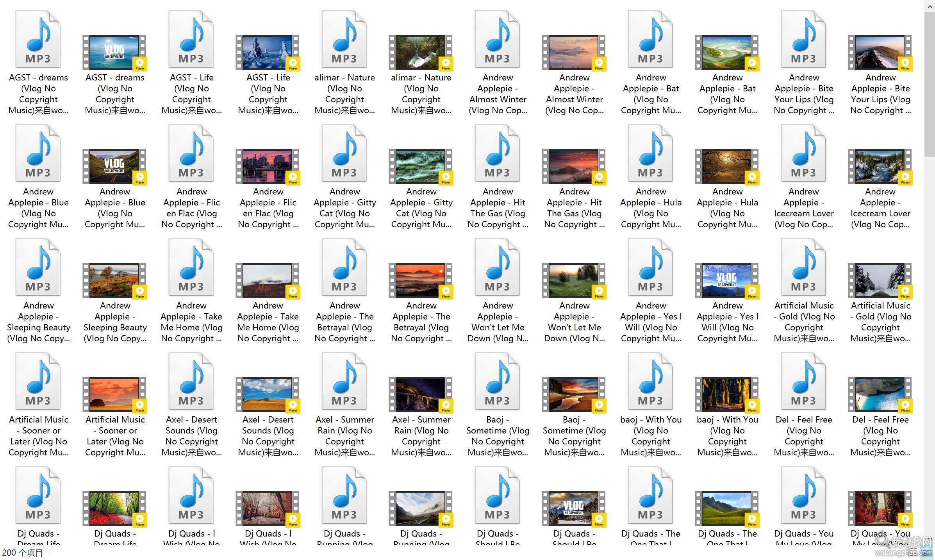This screenshot has width=935, height=560.
Task: Select the Artificial Music - Gold snowy road video thumbnail
Action: coord(880,280)
